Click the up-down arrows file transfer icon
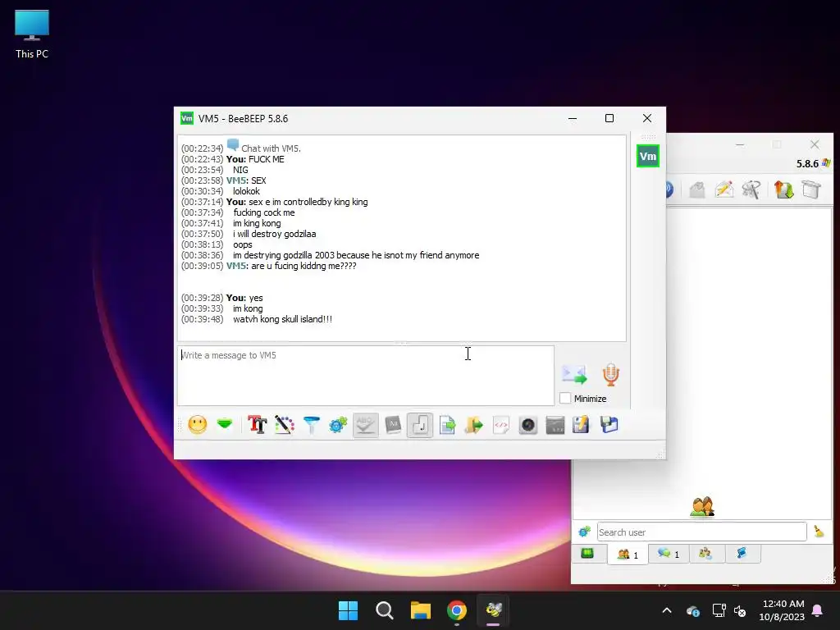The image size is (840, 630). (783, 189)
